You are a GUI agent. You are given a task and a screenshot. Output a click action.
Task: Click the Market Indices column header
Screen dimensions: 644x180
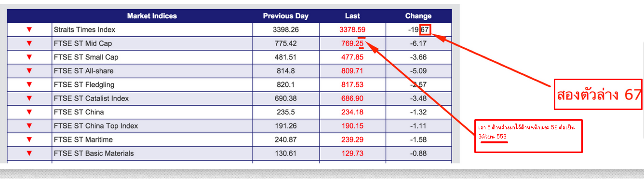point(152,16)
